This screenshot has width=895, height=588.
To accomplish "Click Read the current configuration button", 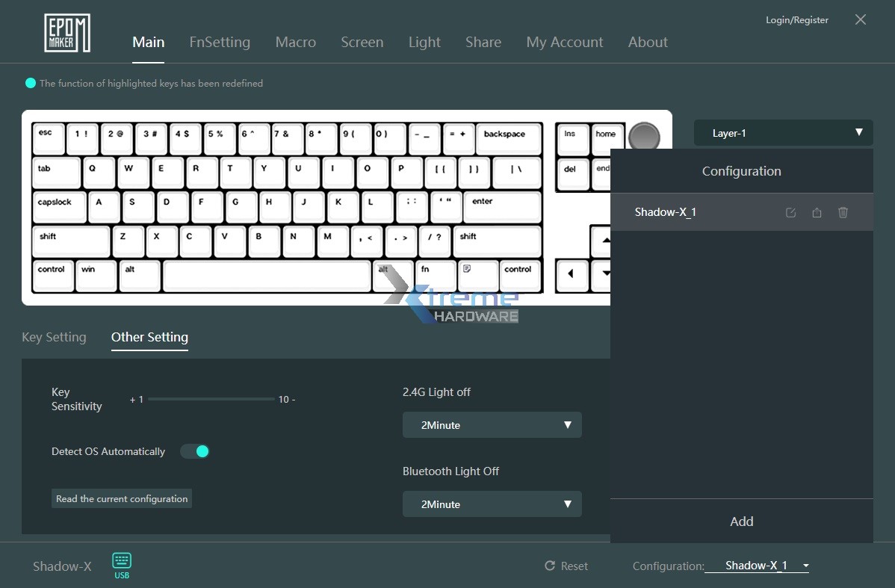I will click(x=122, y=499).
